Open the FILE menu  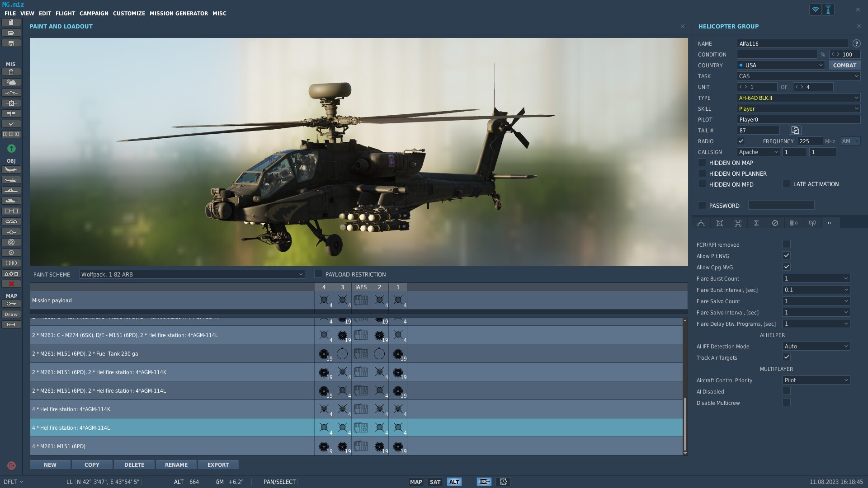(10, 14)
